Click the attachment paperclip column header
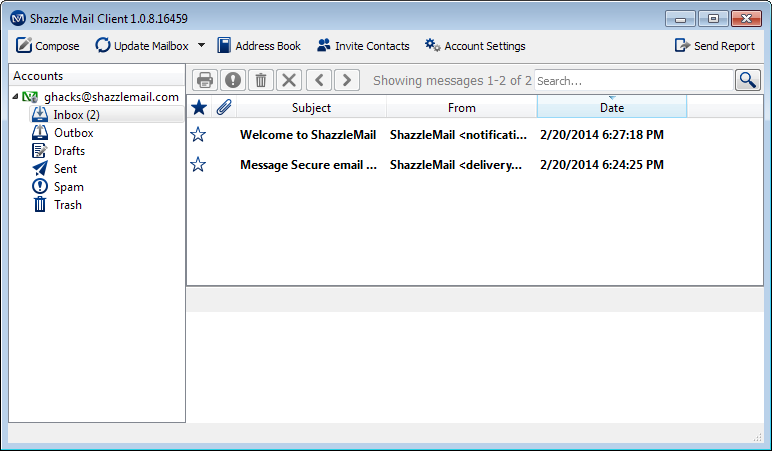The width and height of the screenshot is (772, 451). point(224,107)
